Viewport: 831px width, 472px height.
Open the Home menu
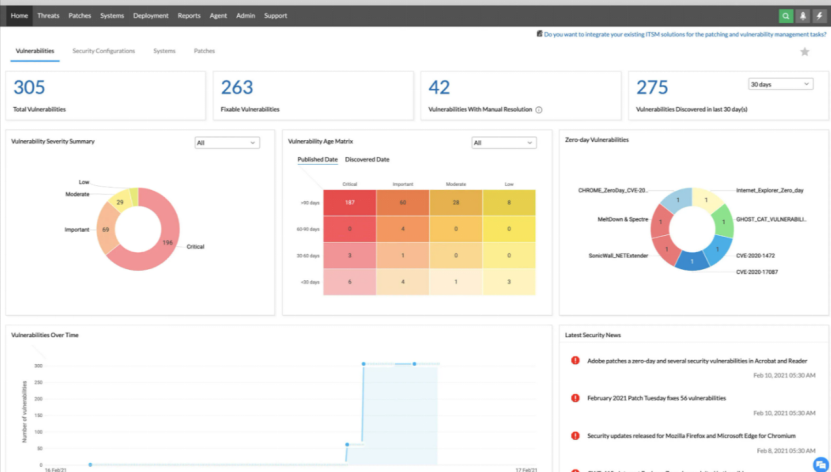click(x=19, y=16)
